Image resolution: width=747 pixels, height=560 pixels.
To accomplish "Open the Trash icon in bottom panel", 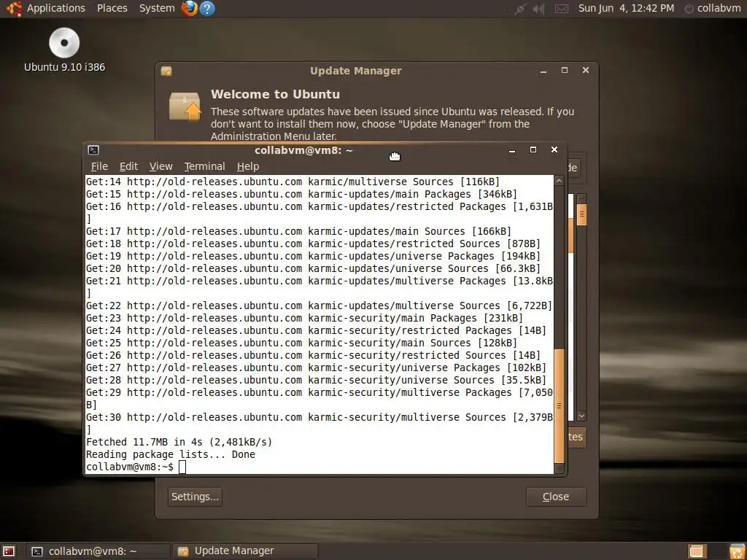I will coord(737,551).
